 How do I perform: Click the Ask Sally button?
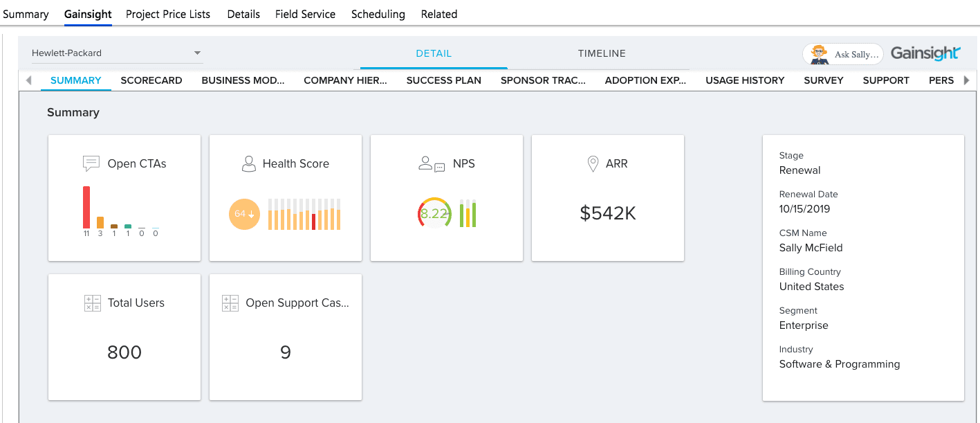coord(844,54)
